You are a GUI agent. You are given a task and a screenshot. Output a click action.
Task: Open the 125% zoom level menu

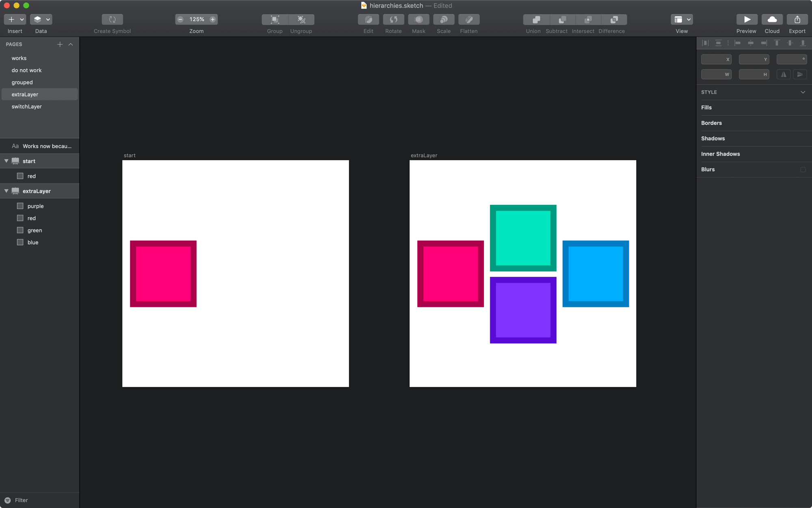[197, 20]
